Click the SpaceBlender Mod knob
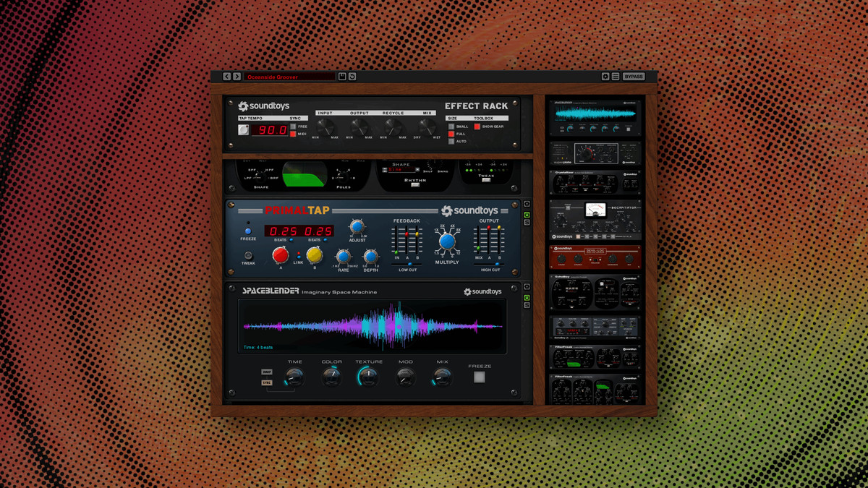The height and width of the screenshot is (488, 868). [x=405, y=377]
